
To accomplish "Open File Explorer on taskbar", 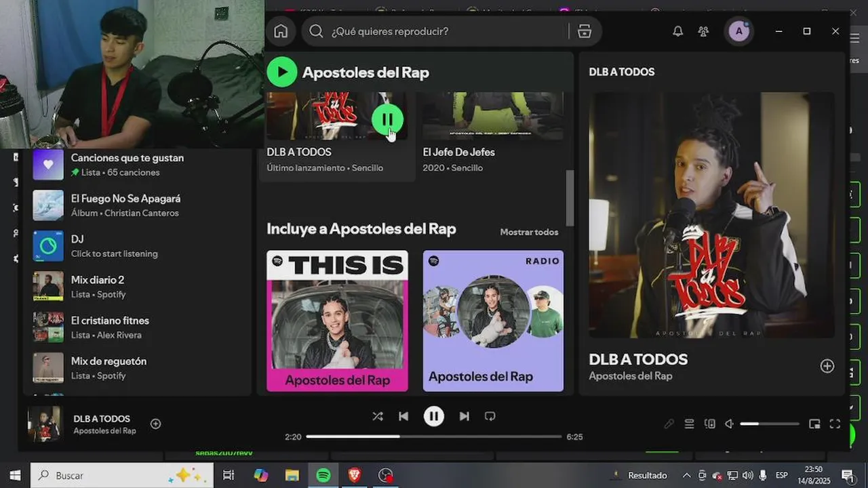I will (x=292, y=475).
